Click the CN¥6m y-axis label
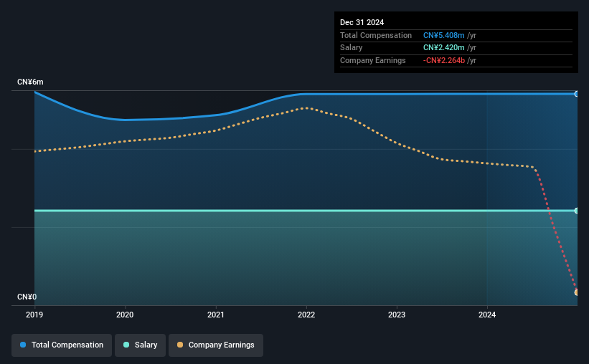589x364 pixels. pos(30,82)
